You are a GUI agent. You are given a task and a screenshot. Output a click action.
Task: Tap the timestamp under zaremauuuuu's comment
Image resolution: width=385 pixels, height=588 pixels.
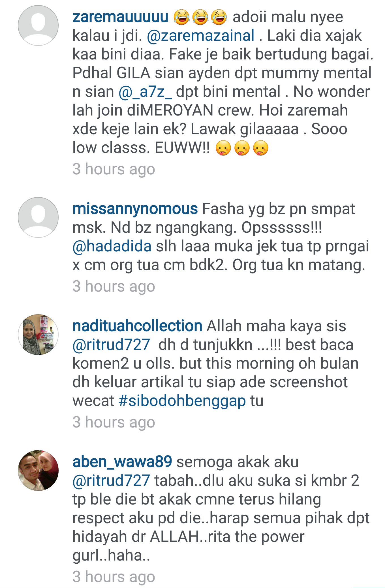[x=114, y=169]
